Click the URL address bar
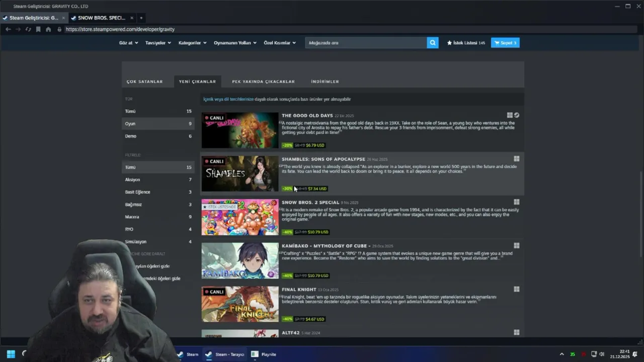 350,29
